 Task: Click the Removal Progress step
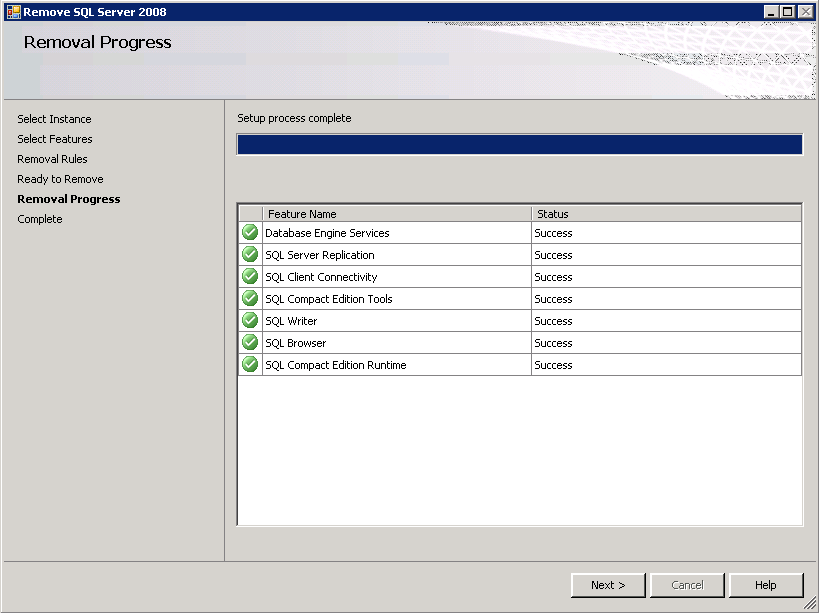click(69, 199)
